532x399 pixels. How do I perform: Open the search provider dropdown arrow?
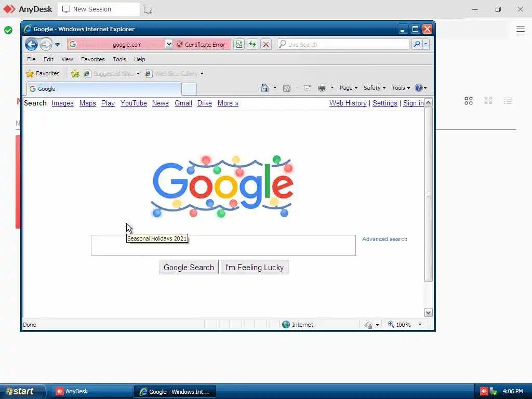[x=426, y=45]
